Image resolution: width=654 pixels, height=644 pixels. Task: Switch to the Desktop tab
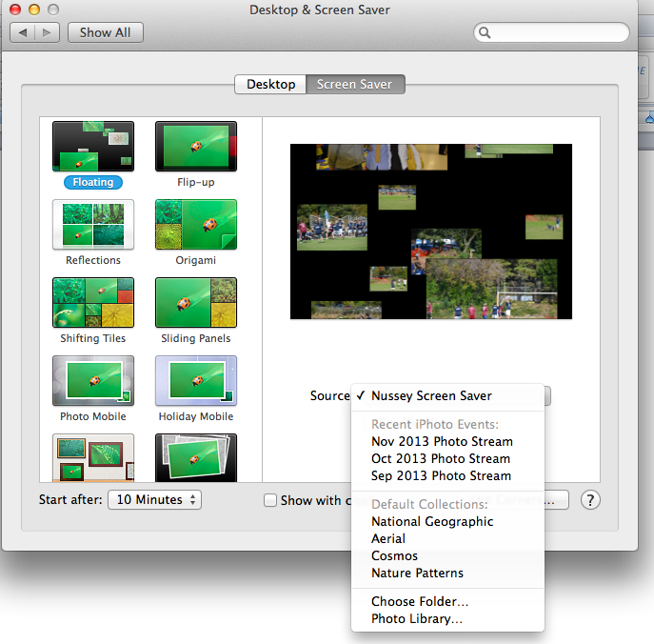click(x=270, y=84)
